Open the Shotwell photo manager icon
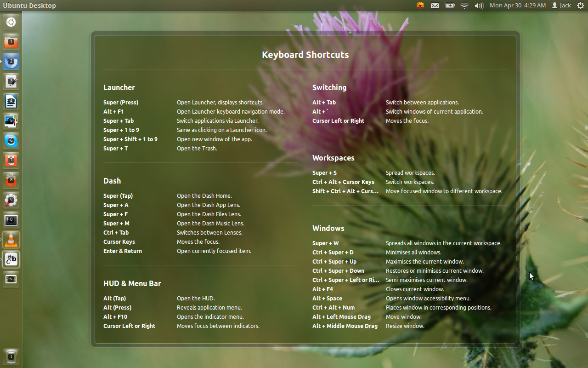 (x=11, y=121)
